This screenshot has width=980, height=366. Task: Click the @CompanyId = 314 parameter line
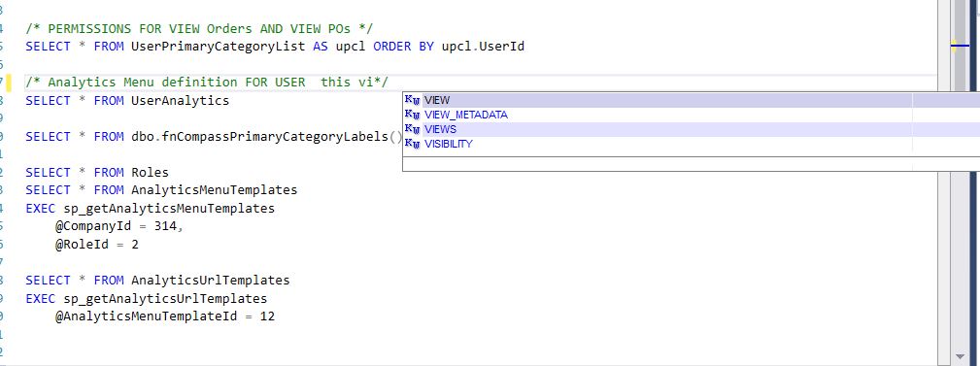click(118, 226)
